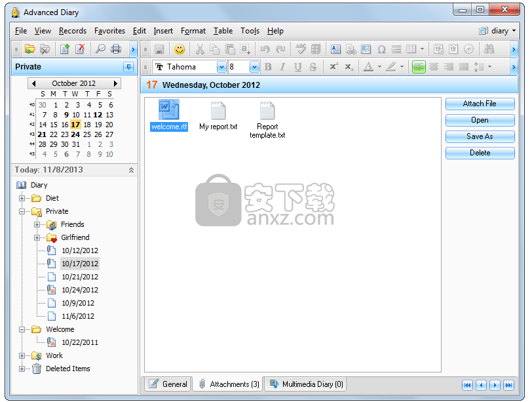Click the copy icon in toolbar

coord(214,49)
